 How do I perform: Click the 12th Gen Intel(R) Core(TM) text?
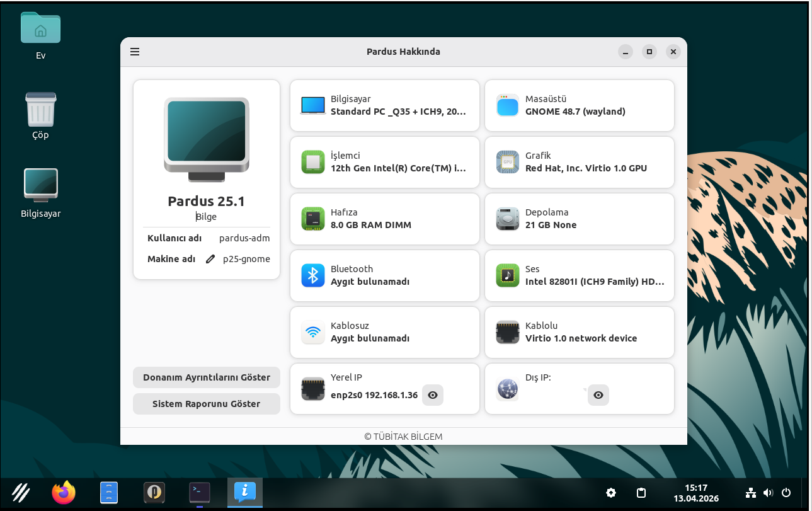(x=399, y=168)
